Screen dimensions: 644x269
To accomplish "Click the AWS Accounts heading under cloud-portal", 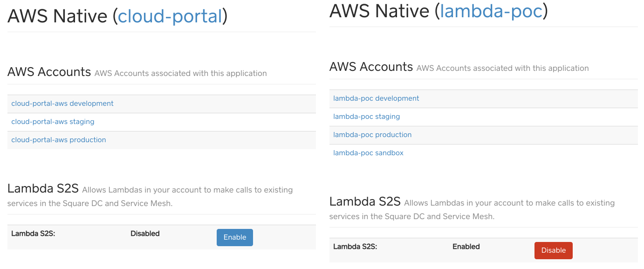I will [x=49, y=72].
